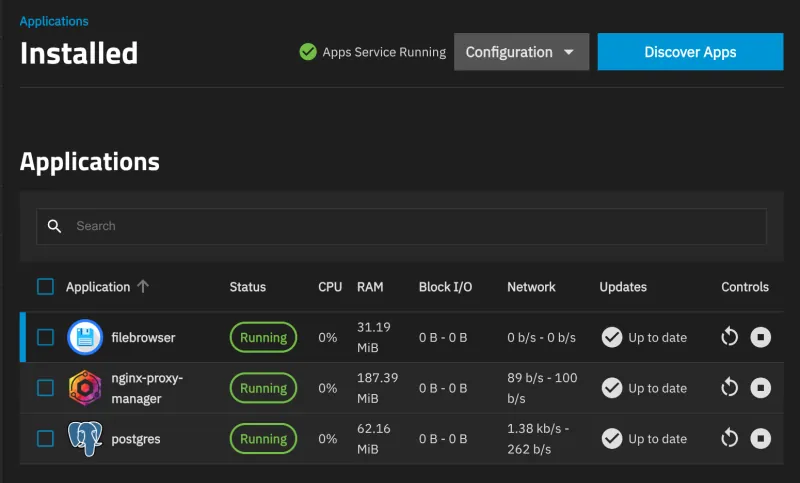Open the Configuration dropdown

[521, 52]
